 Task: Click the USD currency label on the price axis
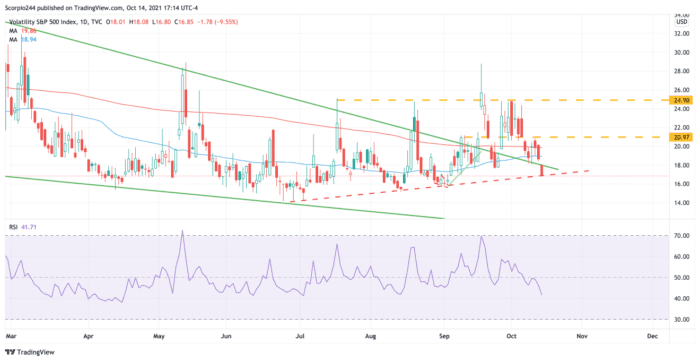[682, 22]
